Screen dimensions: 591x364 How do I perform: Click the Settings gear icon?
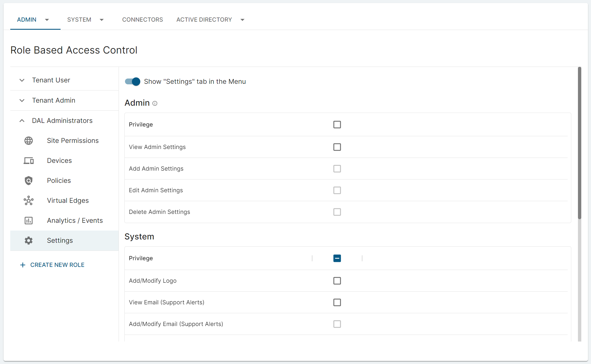[x=29, y=241]
